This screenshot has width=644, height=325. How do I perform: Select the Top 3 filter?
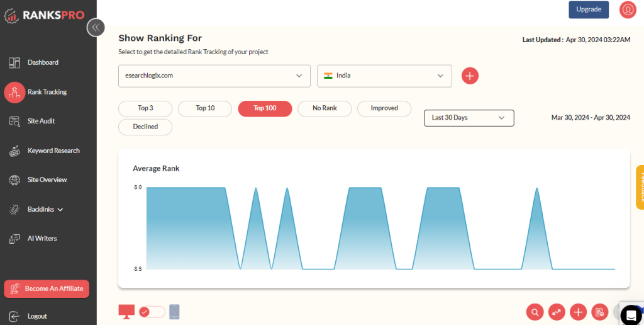[145, 108]
